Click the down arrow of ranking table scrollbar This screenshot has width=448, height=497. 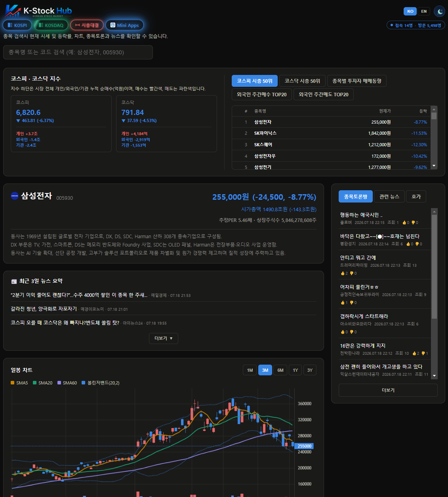coord(434,166)
